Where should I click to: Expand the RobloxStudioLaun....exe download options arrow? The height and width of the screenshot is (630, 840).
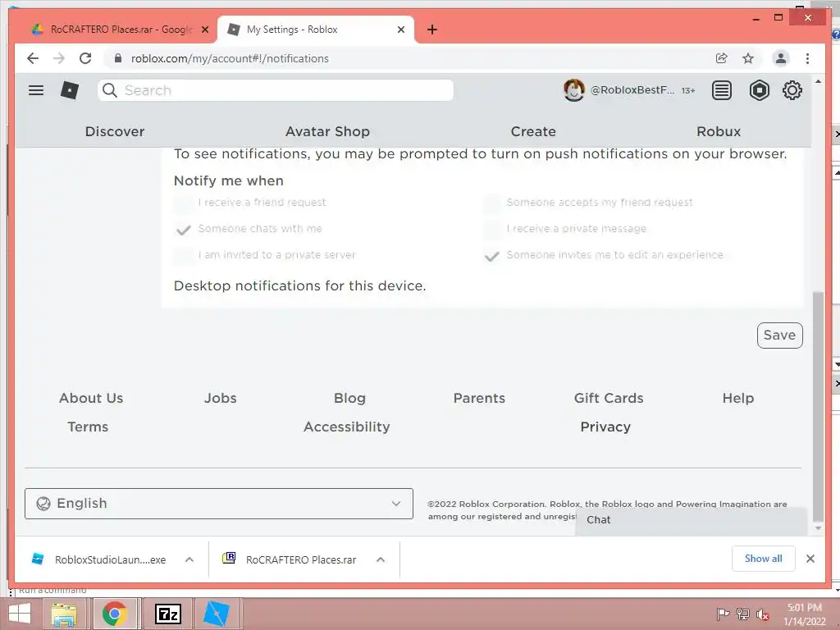coord(189,559)
